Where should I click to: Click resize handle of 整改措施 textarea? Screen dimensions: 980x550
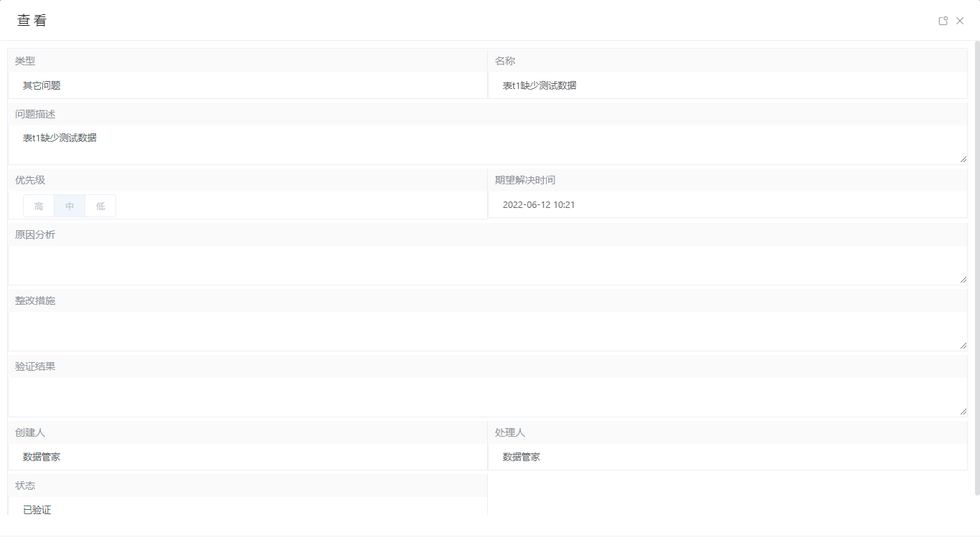coord(963,346)
